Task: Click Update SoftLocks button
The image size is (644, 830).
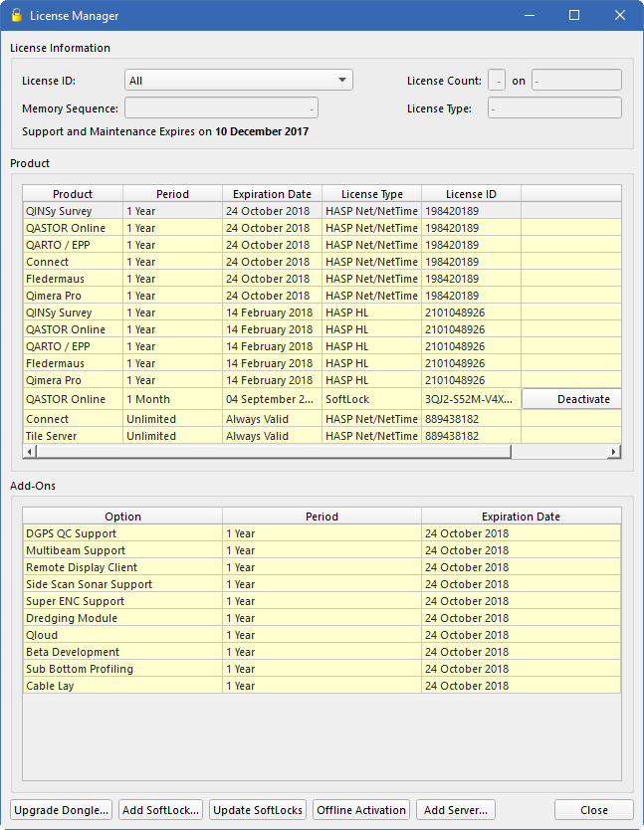Action: tap(258, 810)
